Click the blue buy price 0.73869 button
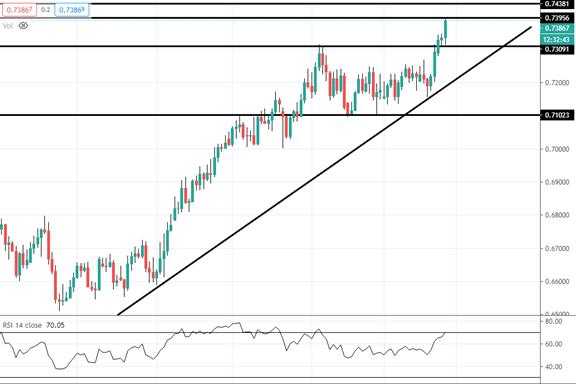Viewport: 576px width, 384px height. (72, 10)
